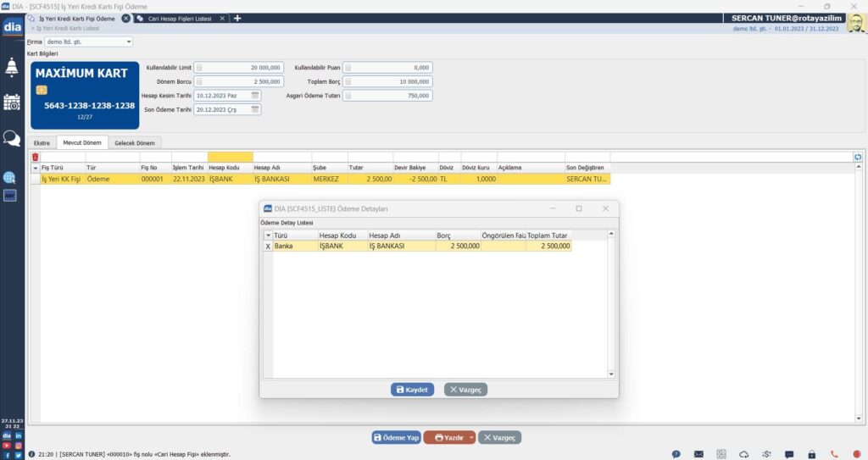
Task: Open the YouTube link in sidebar
Action: point(7,446)
